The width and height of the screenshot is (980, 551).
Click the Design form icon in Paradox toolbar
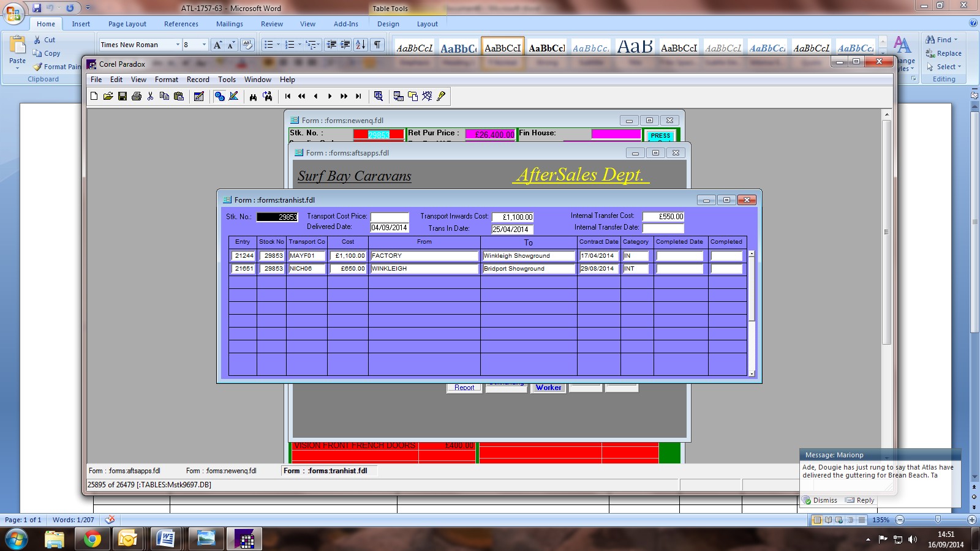tap(233, 96)
